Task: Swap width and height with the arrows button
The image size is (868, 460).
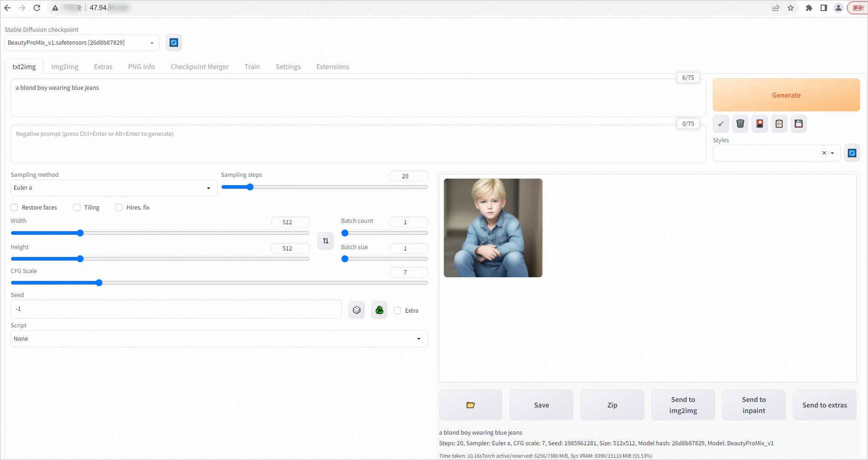Action: coord(326,241)
